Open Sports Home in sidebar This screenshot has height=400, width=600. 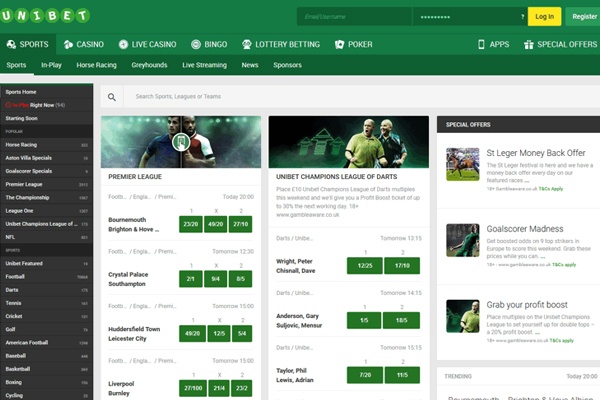point(46,92)
